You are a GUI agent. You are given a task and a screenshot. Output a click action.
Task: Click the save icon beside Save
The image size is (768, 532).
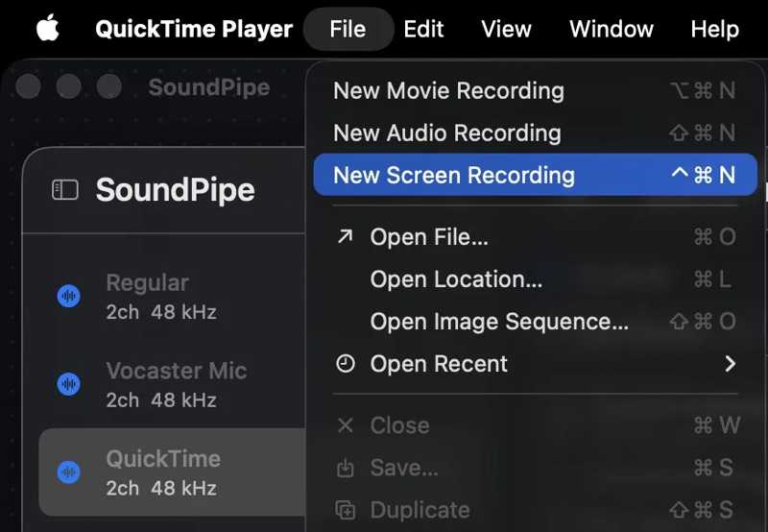(346, 468)
